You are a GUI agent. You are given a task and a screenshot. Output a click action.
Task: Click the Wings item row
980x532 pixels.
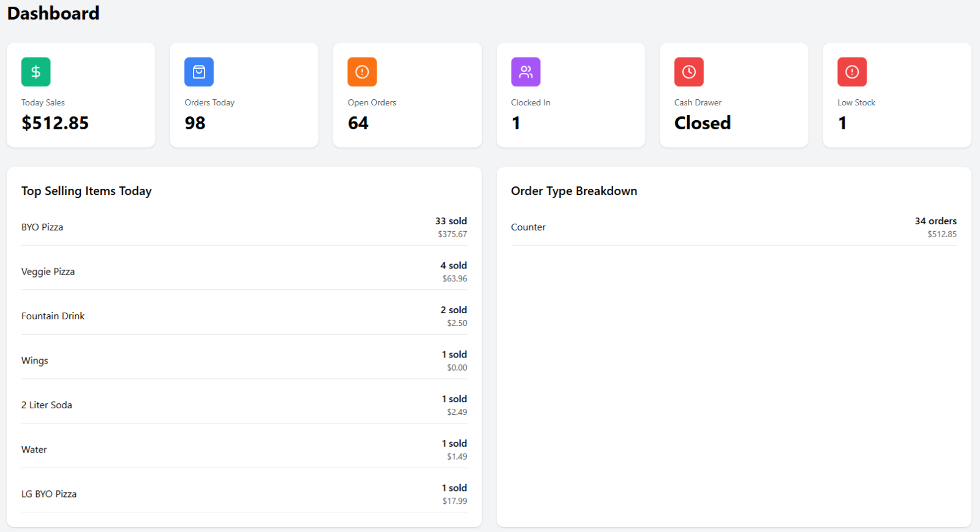(x=244, y=360)
